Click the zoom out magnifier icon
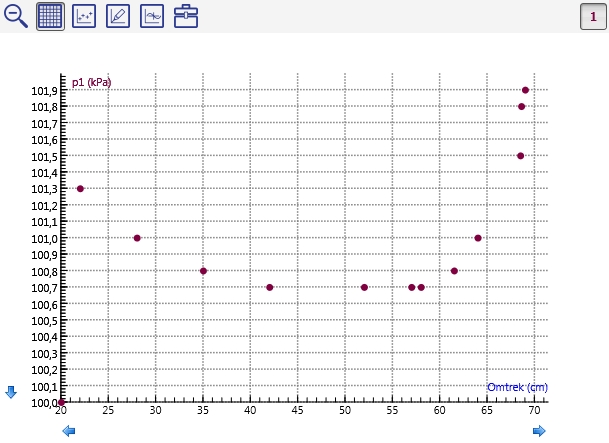The image size is (609, 443). pos(16,16)
